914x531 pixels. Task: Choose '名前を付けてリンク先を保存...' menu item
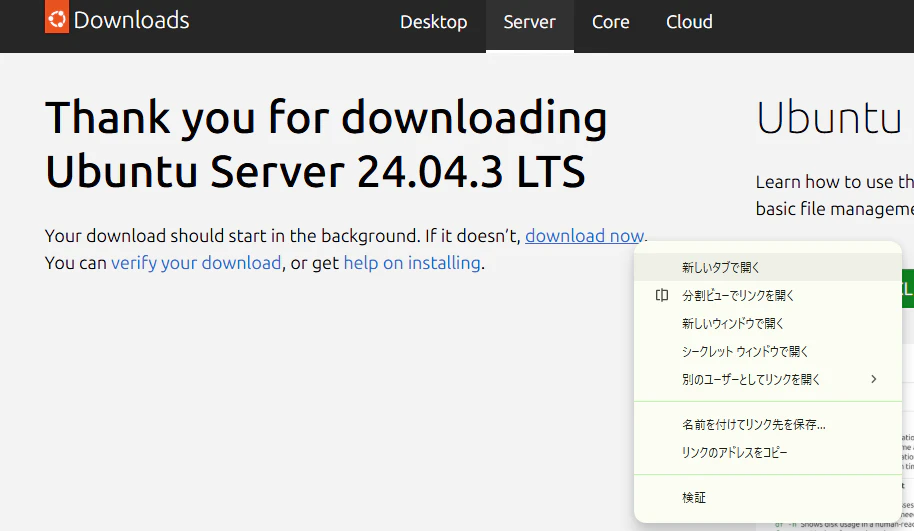pos(768,425)
